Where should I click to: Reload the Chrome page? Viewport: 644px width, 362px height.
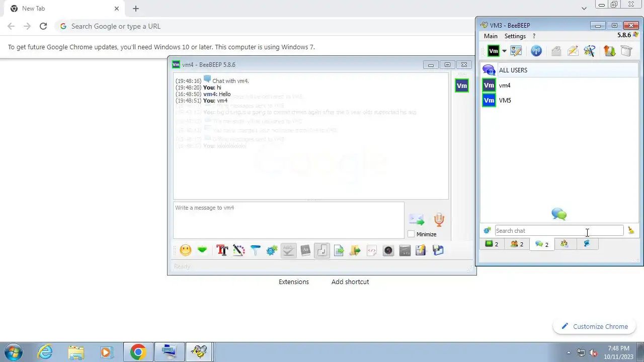pyautogui.click(x=43, y=26)
